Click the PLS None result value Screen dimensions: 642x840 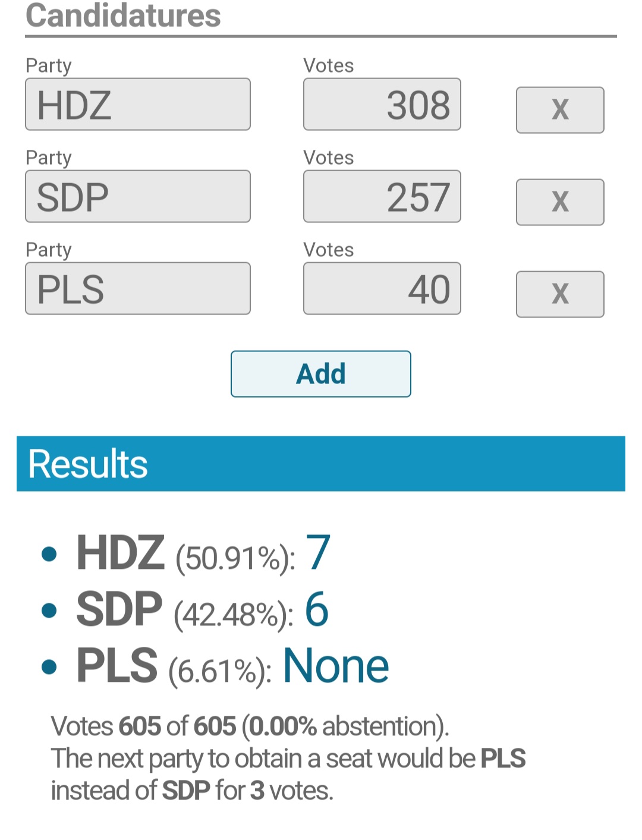pos(336,666)
